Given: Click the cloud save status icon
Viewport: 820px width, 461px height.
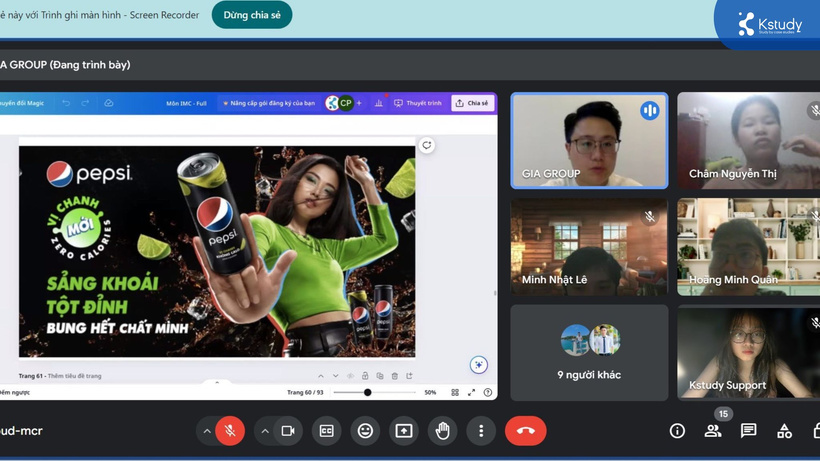Looking at the screenshot, I should pyautogui.click(x=109, y=103).
